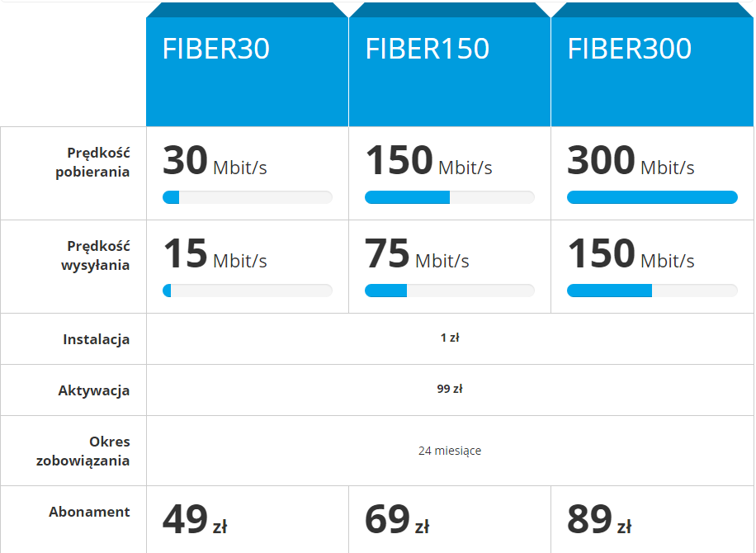Click the FIBER300 download speed bar
This screenshot has height=553, width=756.
652,197
